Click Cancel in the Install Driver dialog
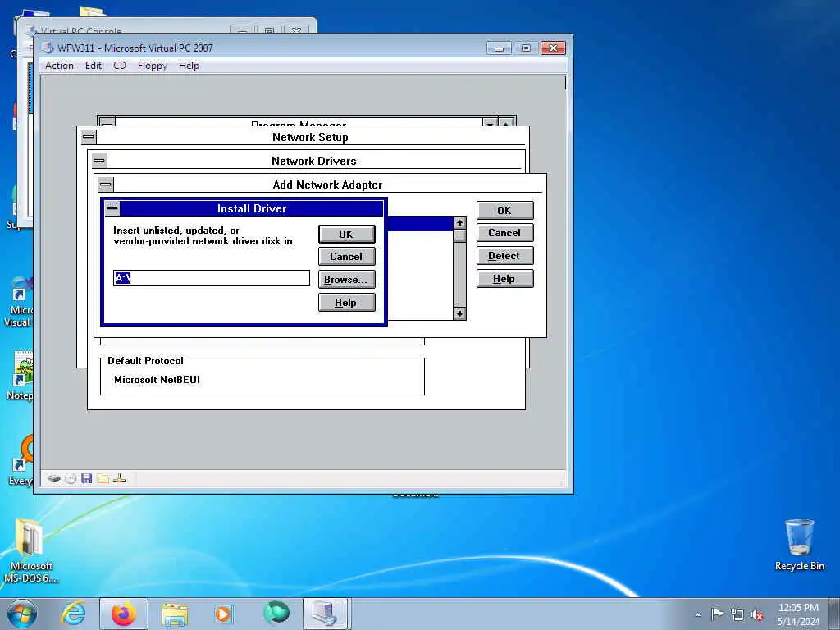840x630 pixels. tap(347, 257)
